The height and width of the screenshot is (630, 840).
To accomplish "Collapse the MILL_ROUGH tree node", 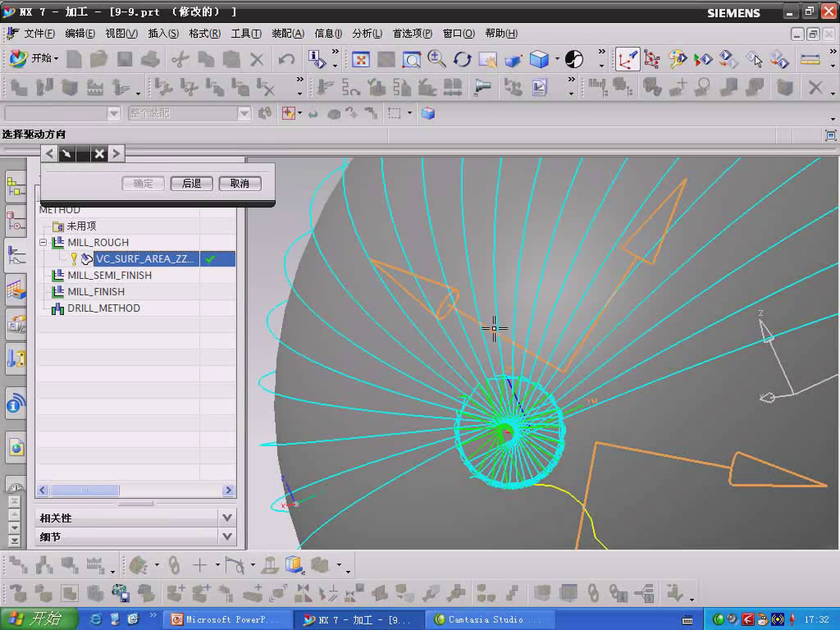I will coord(43,243).
